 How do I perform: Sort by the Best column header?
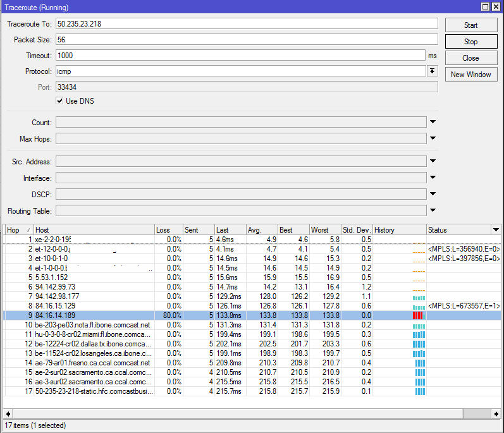pyautogui.click(x=293, y=230)
